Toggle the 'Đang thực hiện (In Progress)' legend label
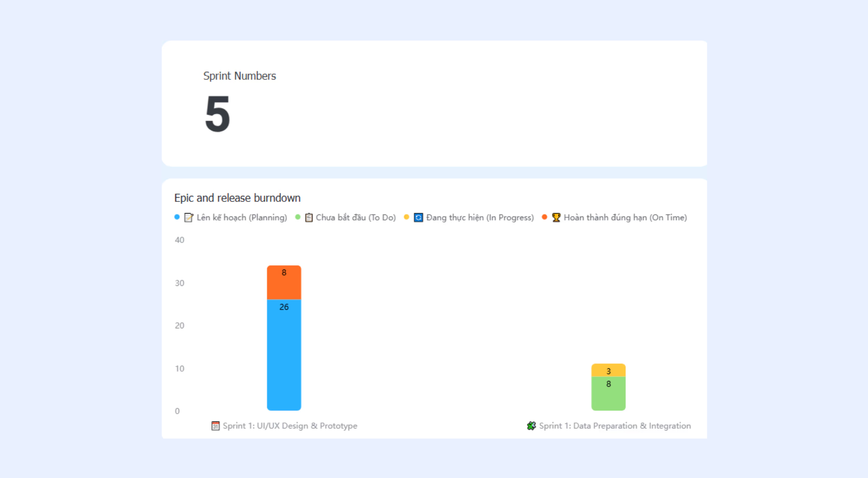The width and height of the screenshot is (868, 478). pyautogui.click(x=480, y=218)
